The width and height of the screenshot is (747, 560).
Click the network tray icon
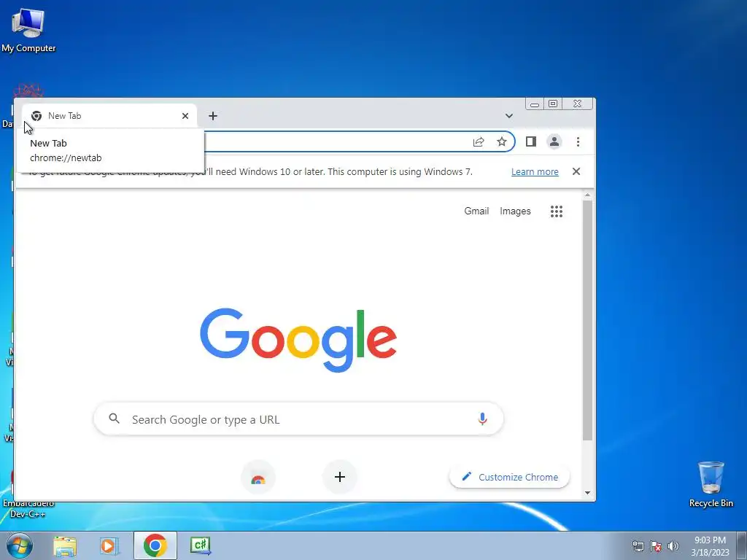pyautogui.click(x=638, y=546)
